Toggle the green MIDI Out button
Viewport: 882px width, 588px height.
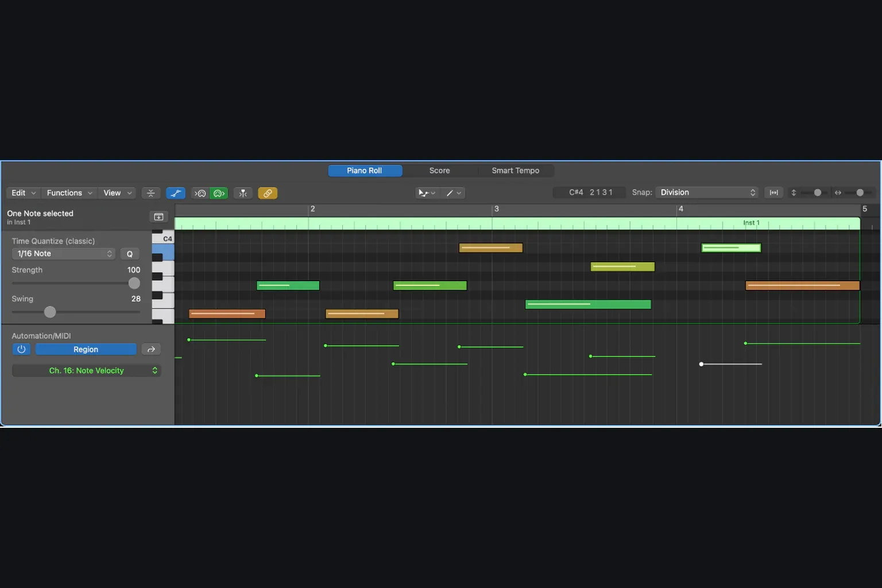pyautogui.click(x=219, y=193)
